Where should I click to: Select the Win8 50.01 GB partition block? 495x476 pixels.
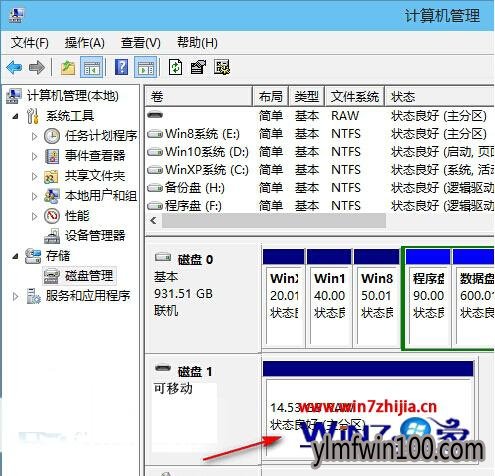(x=376, y=299)
